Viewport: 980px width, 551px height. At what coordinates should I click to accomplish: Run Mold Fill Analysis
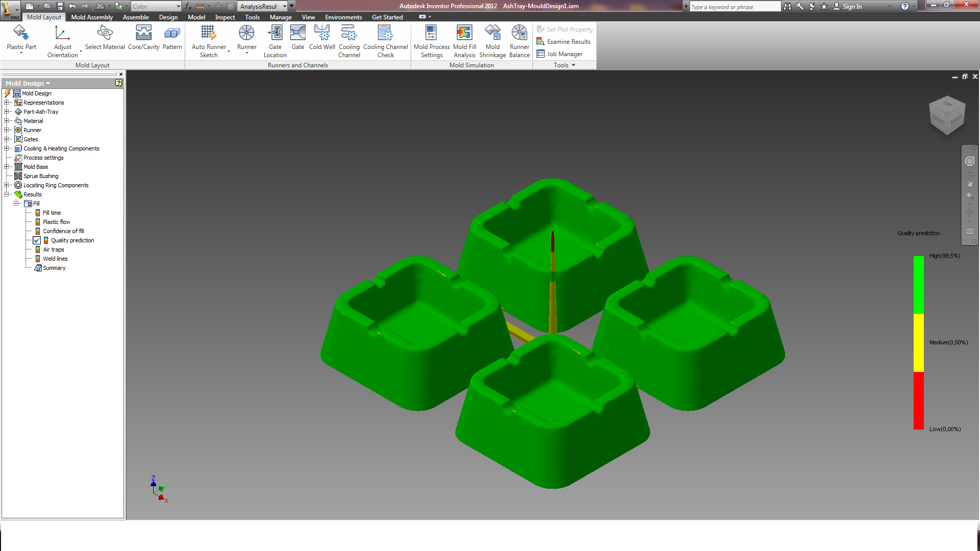click(x=464, y=41)
